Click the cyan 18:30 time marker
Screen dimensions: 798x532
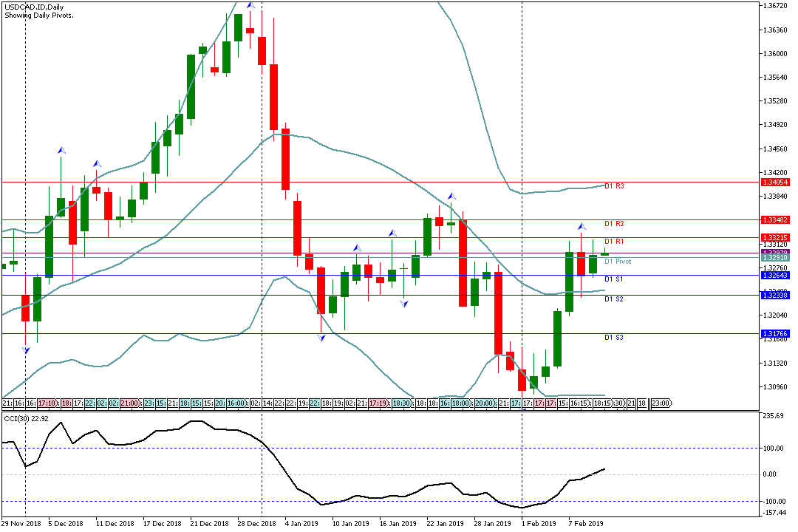point(402,403)
